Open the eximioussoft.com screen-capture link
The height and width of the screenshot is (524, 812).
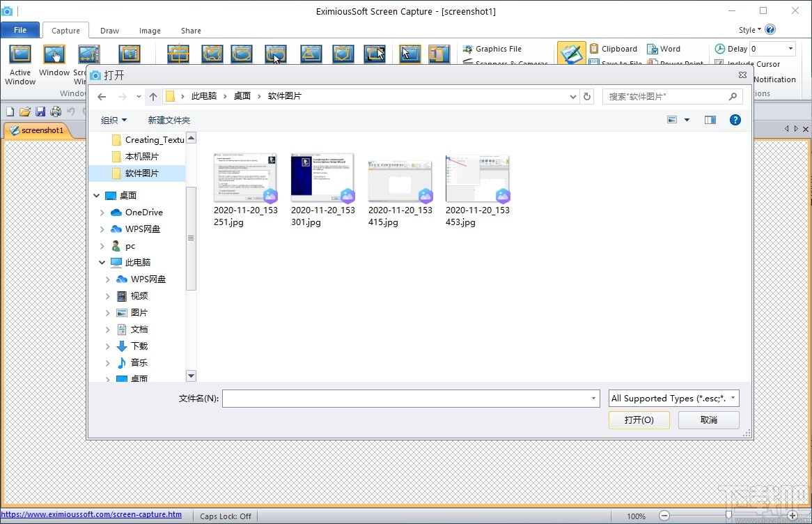tap(93, 515)
